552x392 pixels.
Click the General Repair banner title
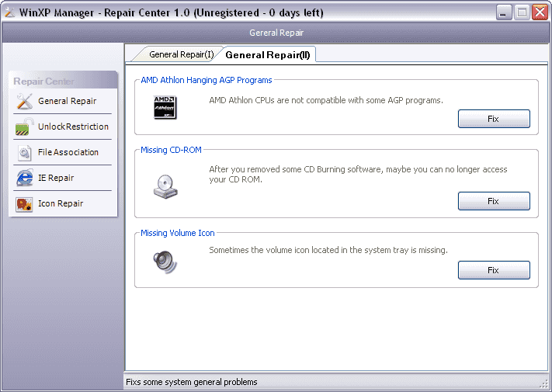(276, 33)
